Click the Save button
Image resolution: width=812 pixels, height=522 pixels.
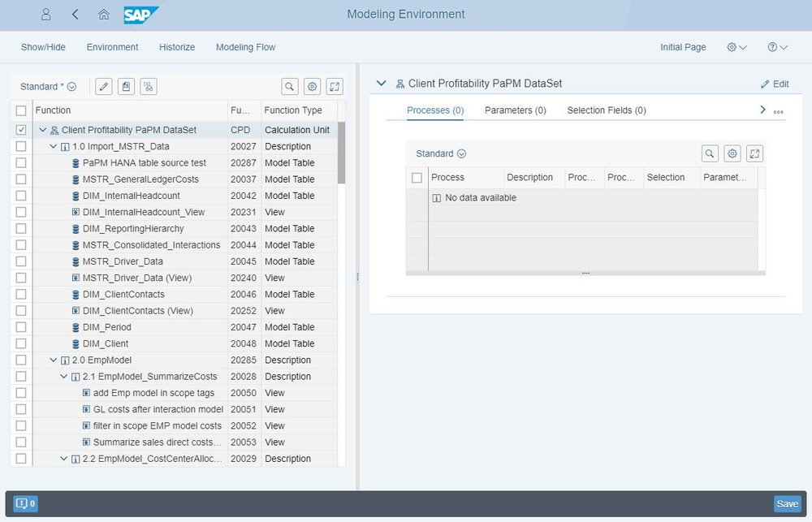[787, 504]
